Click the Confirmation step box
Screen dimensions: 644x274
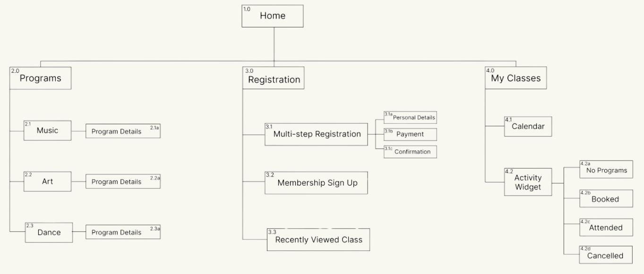coord(410,152)
